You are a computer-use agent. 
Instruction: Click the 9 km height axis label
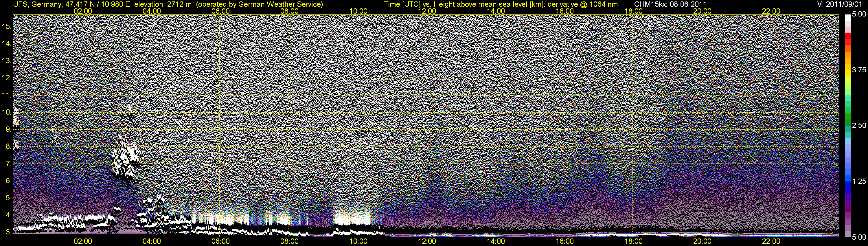click(9, 129)
